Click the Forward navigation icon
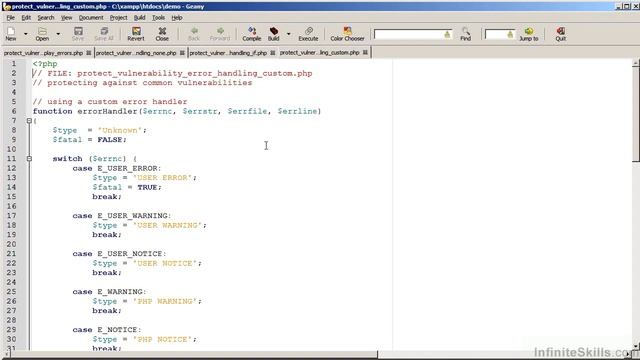 coord(220,33)
